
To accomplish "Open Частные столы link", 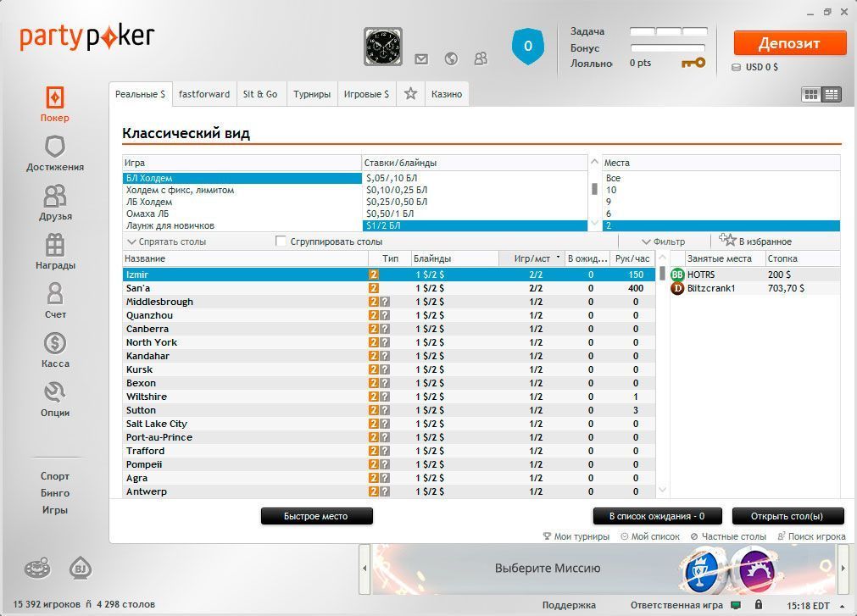I will (728, 536).
